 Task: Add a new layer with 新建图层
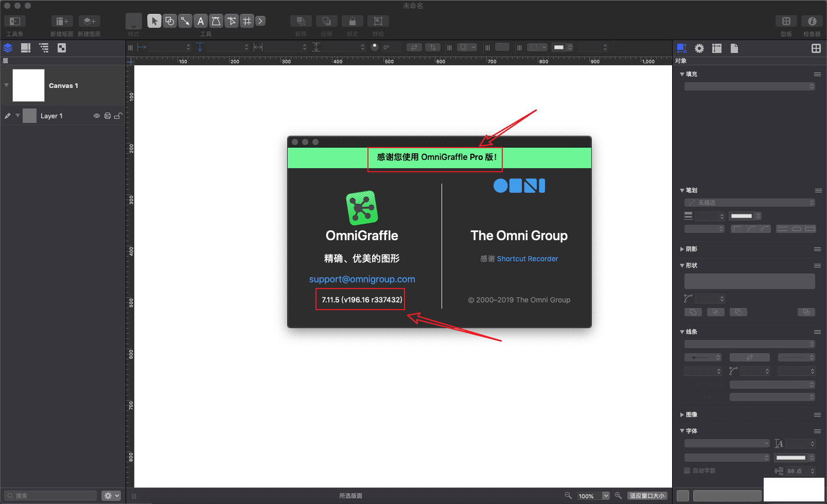pyautogui.click(x=89, y=21)
